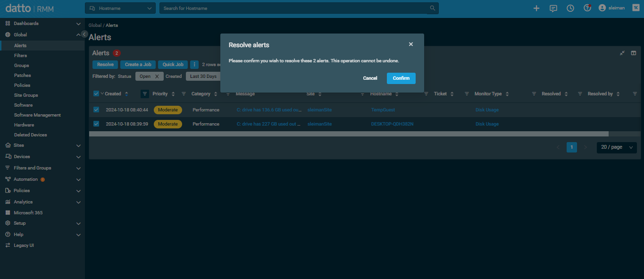644x279 pixels.
Task: Cancel the Resolve alerts dialog
Action: 370,78
